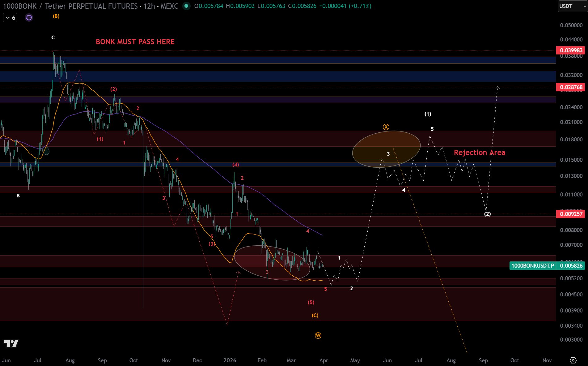
Task: Click the green market status dot
Action: click(x=186, y=6)
